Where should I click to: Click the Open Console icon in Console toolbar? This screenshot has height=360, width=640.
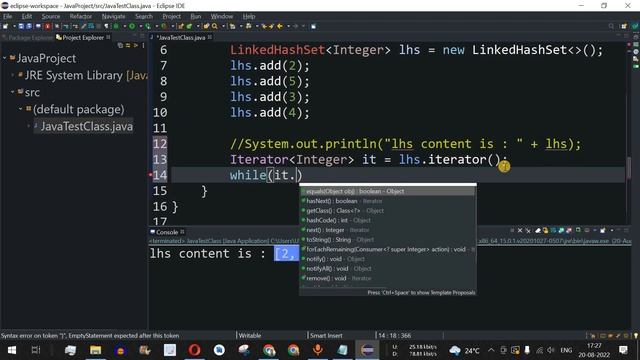[x=603, y=231]
